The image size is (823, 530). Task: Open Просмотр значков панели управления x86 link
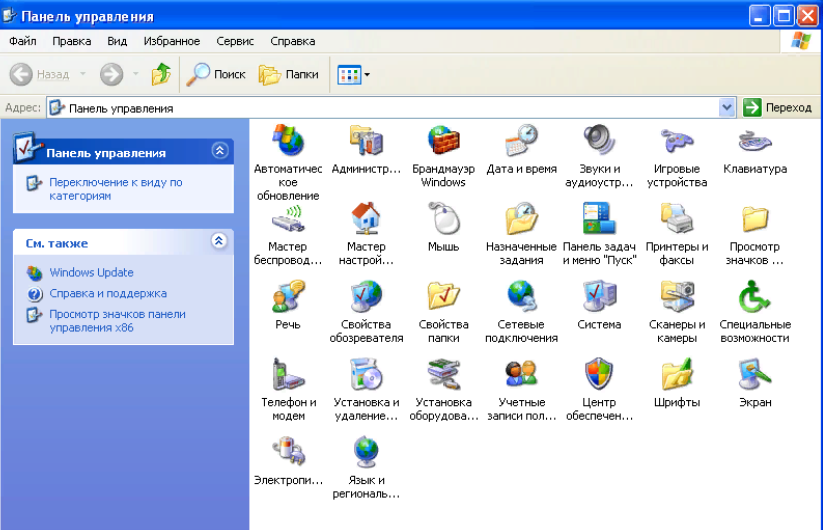pyautogui.click(x=118, y=321)
